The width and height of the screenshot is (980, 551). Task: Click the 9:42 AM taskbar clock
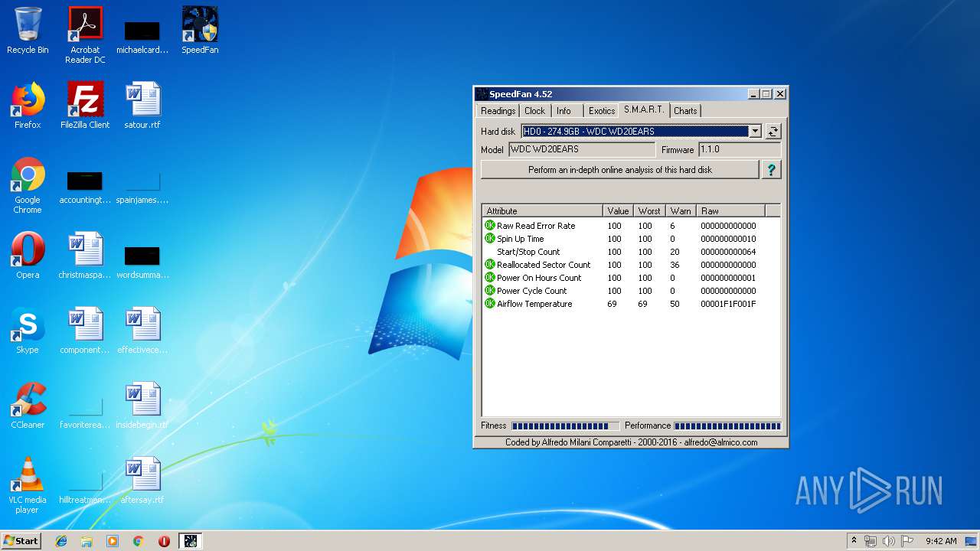click(x=941, y=541)
